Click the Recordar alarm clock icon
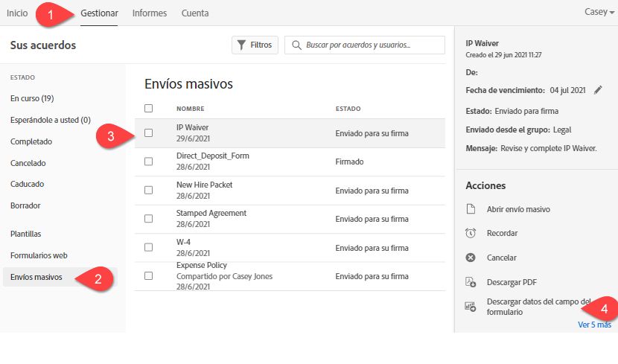Viewport: 618px width, 364px height. 471,233
